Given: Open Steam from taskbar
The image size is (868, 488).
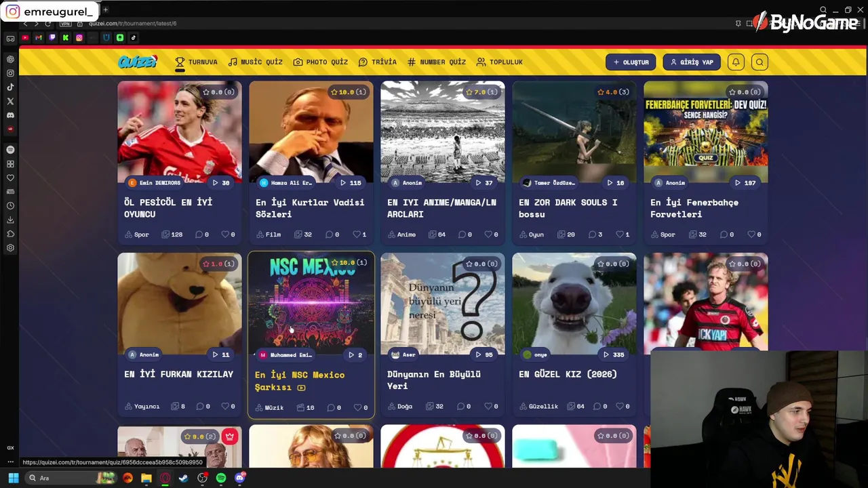Looking at the screenshot, I should [183, 478].
